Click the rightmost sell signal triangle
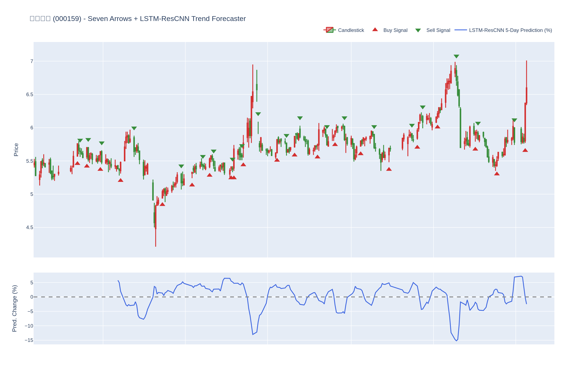 [x=514, y=120]
